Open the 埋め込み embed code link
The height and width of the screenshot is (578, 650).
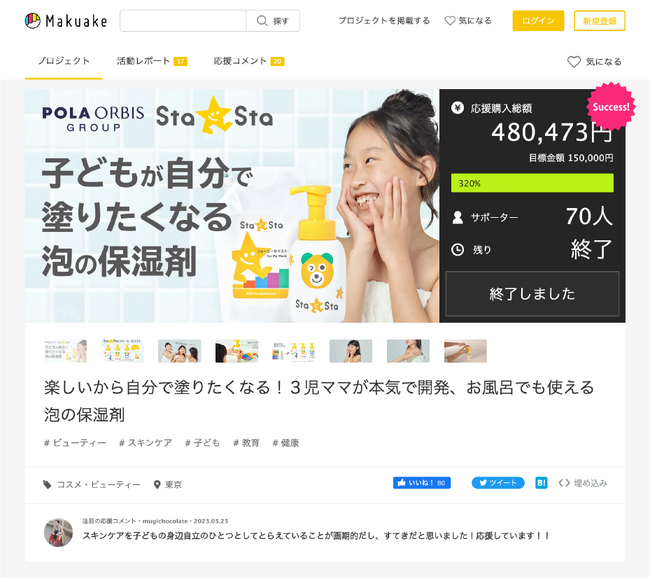tap(583, 483)
